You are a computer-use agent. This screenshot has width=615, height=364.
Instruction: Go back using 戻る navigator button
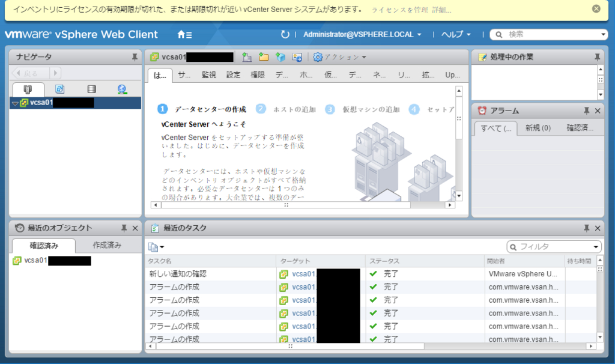click(31, 73)
